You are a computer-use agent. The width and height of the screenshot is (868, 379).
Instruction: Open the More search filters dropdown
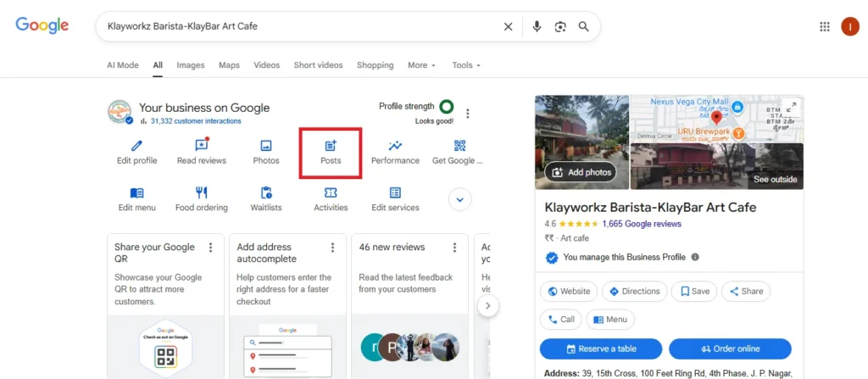pos(422,65)
